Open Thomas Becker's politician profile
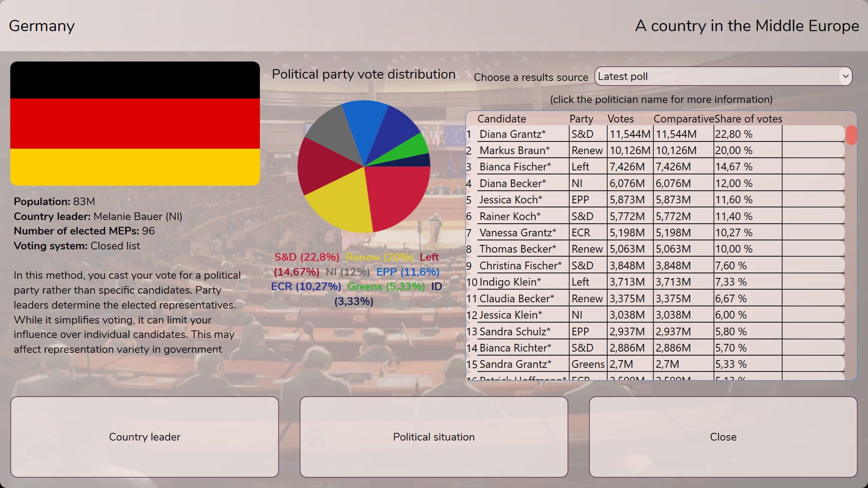868x488 pixels. coord(518,249)
